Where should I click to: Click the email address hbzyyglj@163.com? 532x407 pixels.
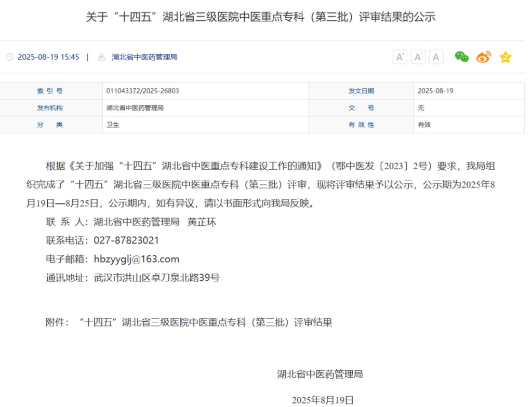click(136, 259)
